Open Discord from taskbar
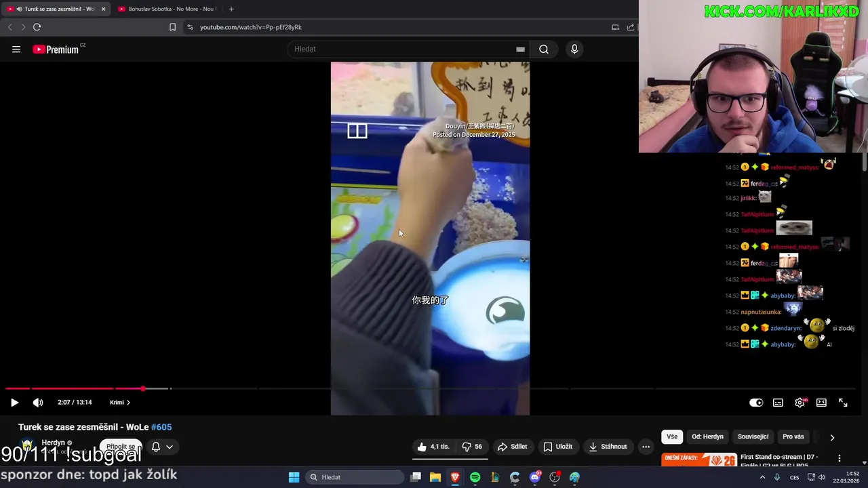This screenshot has width=868, height=488. click(x=535, y=477)
